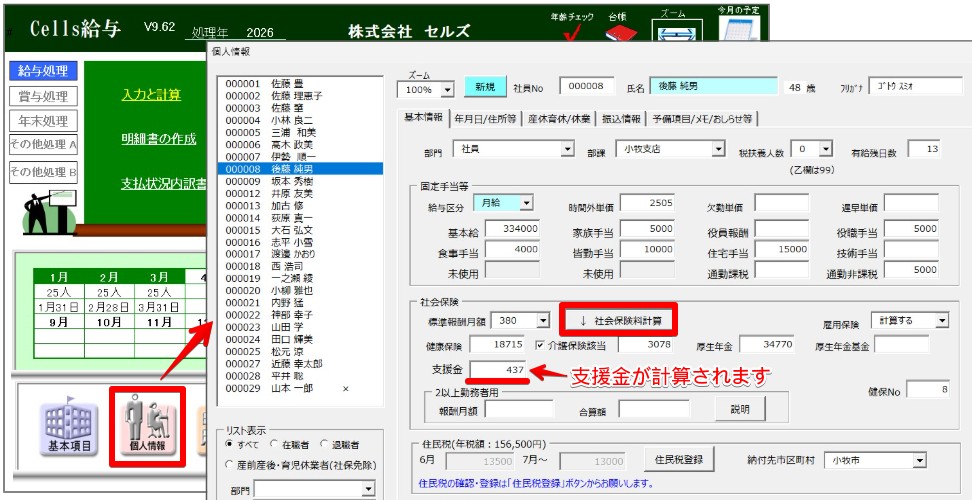Switch to the 年月日/住所等 tab
Screen dimensions: 972x500
485,119
